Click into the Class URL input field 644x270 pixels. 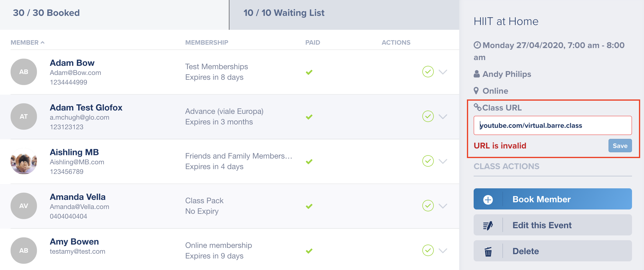point(553,125)
